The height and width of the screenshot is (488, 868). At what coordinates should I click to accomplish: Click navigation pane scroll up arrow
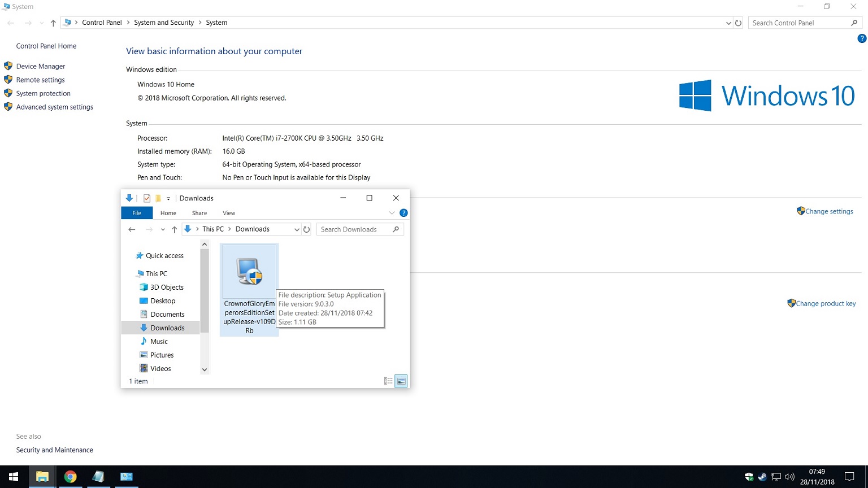click(x=205, y=244)
